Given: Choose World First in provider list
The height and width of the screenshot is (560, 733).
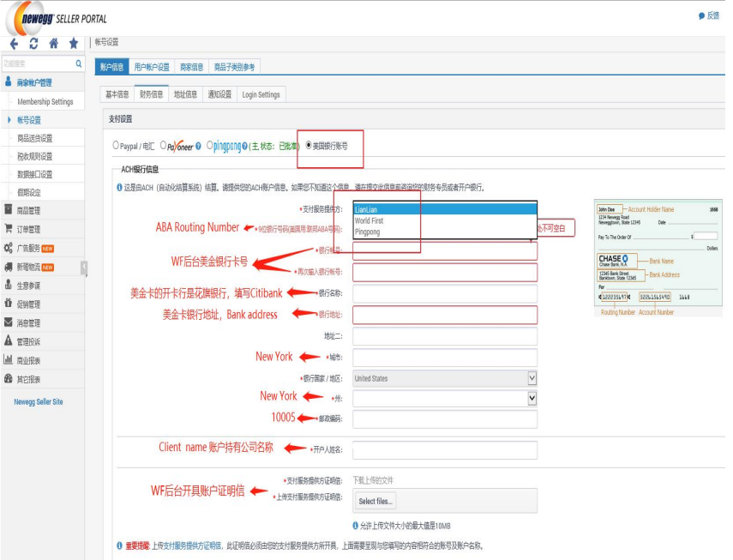Looking at the screenshot, I should [x=445, y=220].
